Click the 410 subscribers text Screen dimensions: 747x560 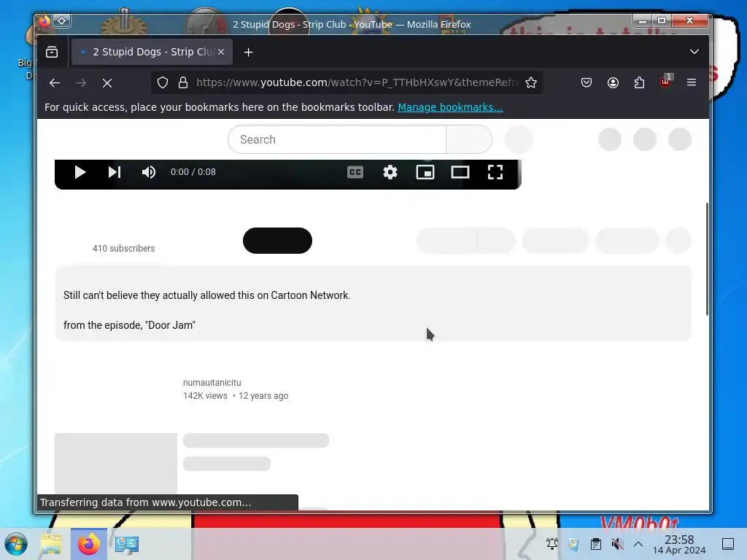click(123, 248)
